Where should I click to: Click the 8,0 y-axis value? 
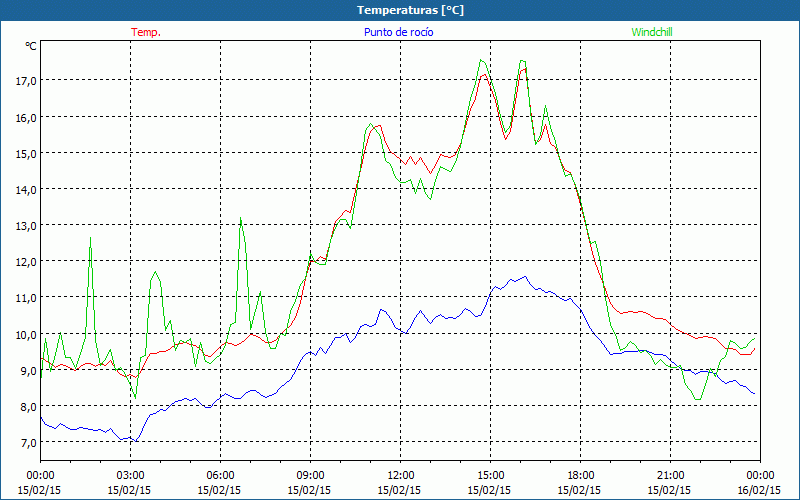[28, 406]
